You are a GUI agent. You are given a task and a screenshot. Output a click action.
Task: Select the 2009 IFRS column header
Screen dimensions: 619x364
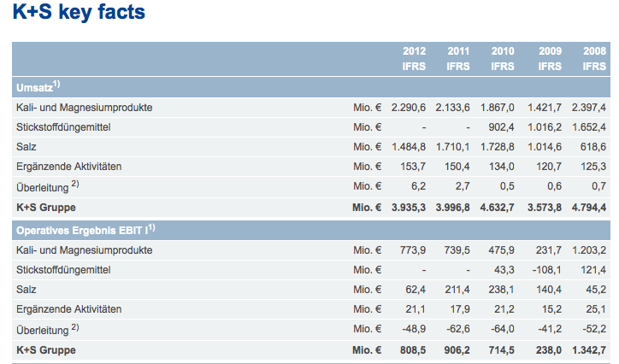550,58
